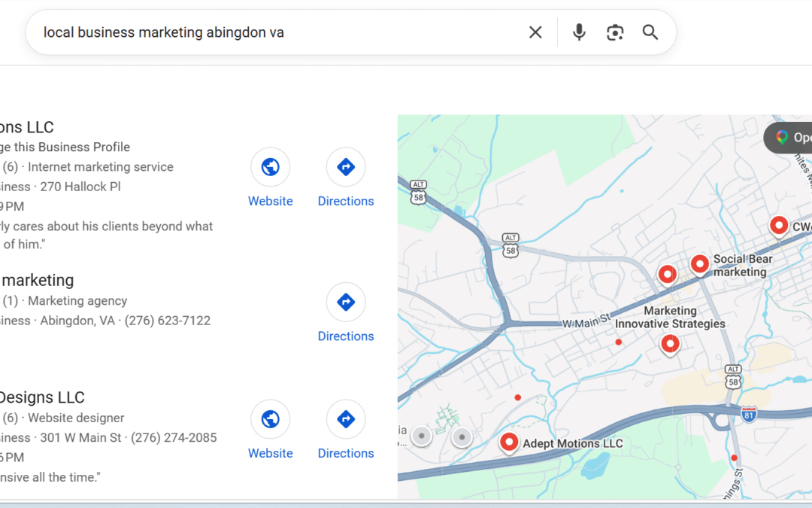Click the CW map pin near the top right
The height and width of the screenshot is (508, 812).
779,225
